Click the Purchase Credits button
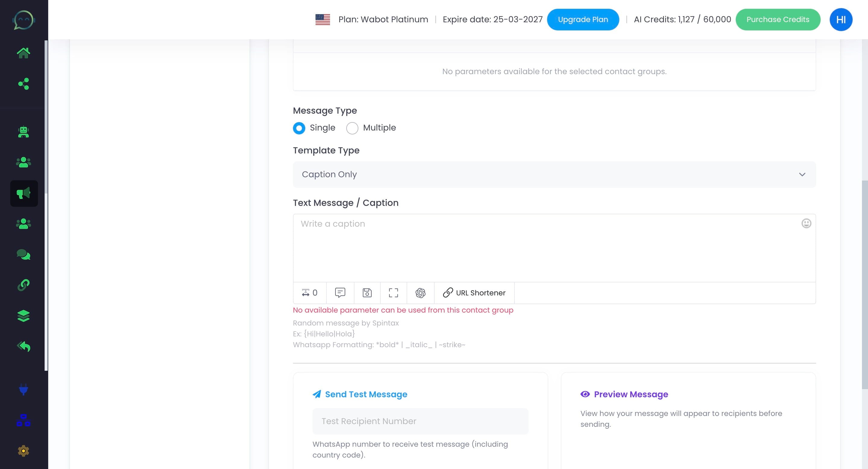The width and height of the screenshot is (868, 469). [x=777, y=20]
